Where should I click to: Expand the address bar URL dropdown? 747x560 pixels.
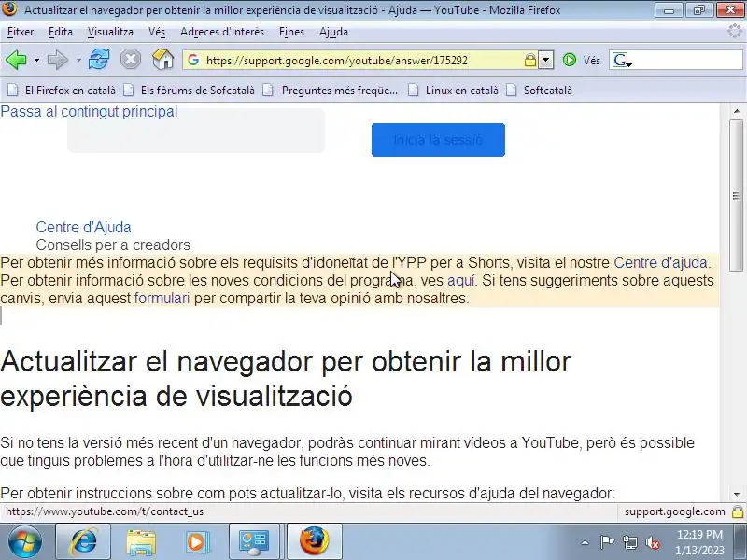click(x=546, y=60)
